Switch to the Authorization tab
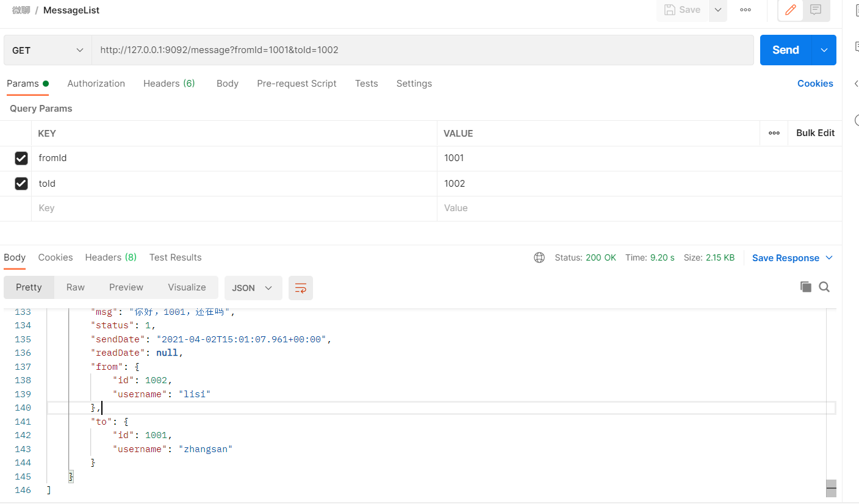This screenshot has height=504, width=859. pyautogui.click(x=96, y=84)
